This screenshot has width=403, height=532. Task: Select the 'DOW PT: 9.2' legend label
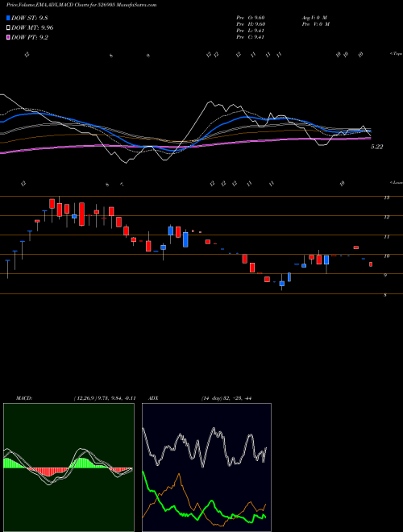pos(30,37)
